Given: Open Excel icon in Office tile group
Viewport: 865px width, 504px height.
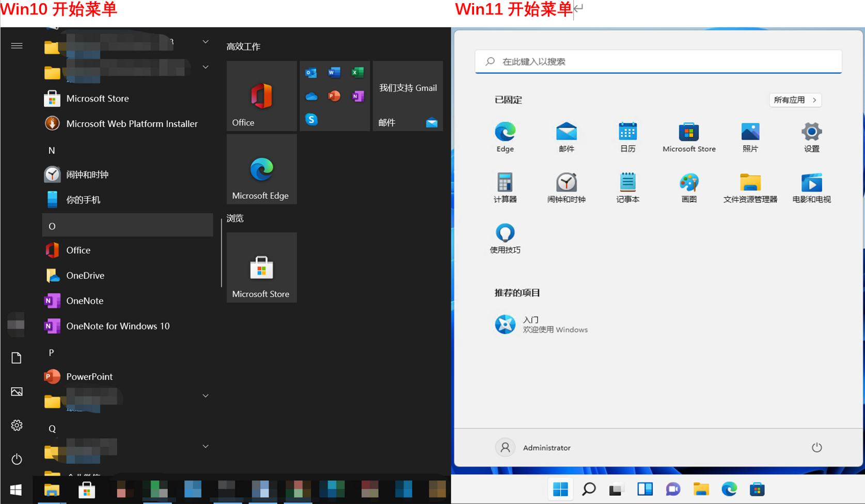Looking at the screenshot, I should click(x=357, y=73).
